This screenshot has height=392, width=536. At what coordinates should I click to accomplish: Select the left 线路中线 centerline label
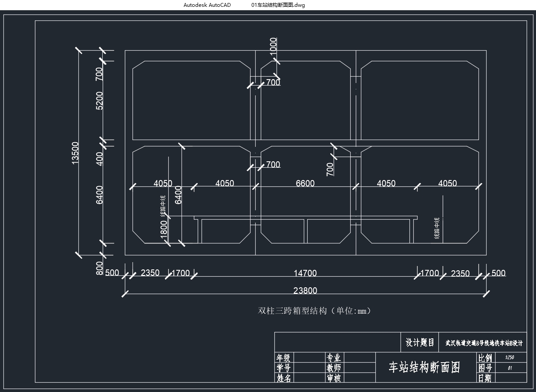tap(163, 206)
